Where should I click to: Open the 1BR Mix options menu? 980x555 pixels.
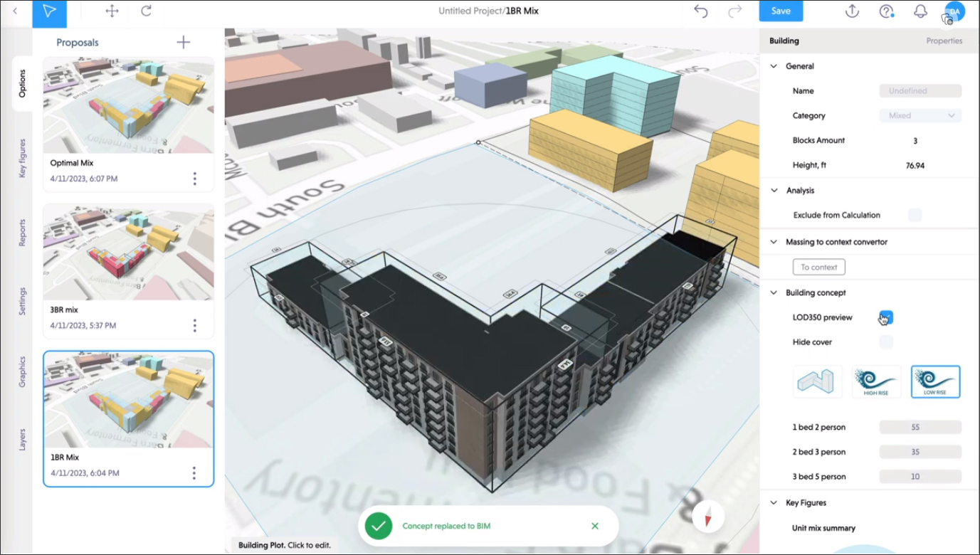[194, 472]
